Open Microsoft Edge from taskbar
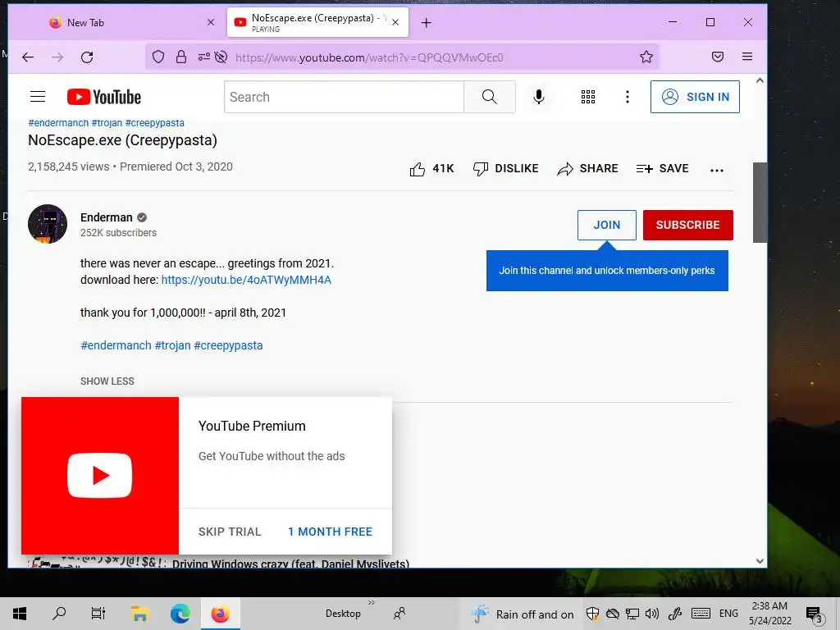This screenshot has width=840, height=630. click(180, 614)
